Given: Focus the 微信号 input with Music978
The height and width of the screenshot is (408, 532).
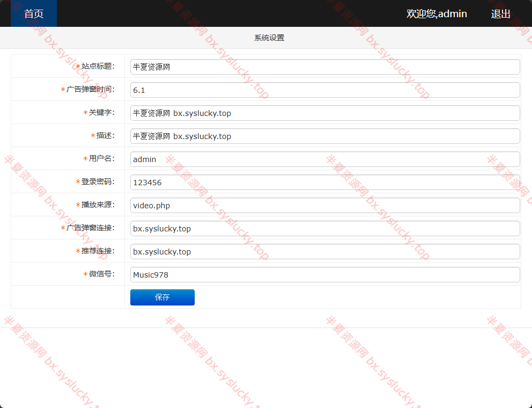Looking at the screenshot, I should [x=325, y=275].
